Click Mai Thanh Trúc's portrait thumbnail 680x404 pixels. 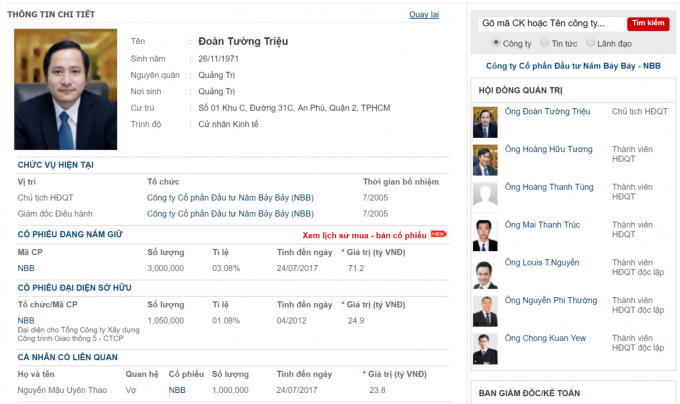(485, 235)
